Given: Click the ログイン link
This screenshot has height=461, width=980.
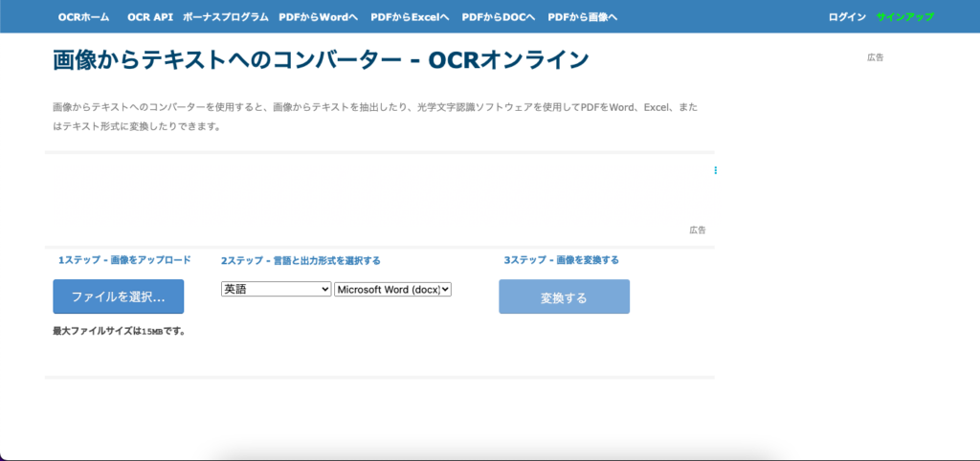Looking at the screenshot, I should 847,17.
